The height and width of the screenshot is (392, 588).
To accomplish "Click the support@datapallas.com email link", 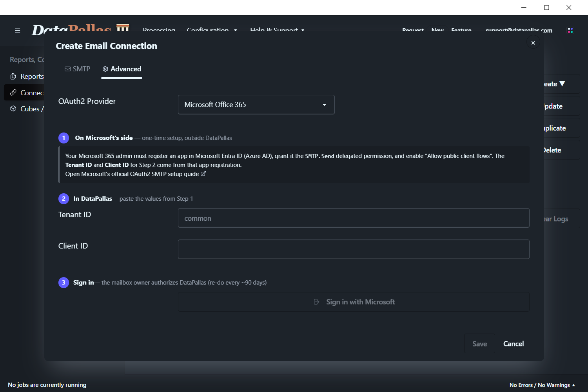I will pyautogui.click(x=519, y=30).
